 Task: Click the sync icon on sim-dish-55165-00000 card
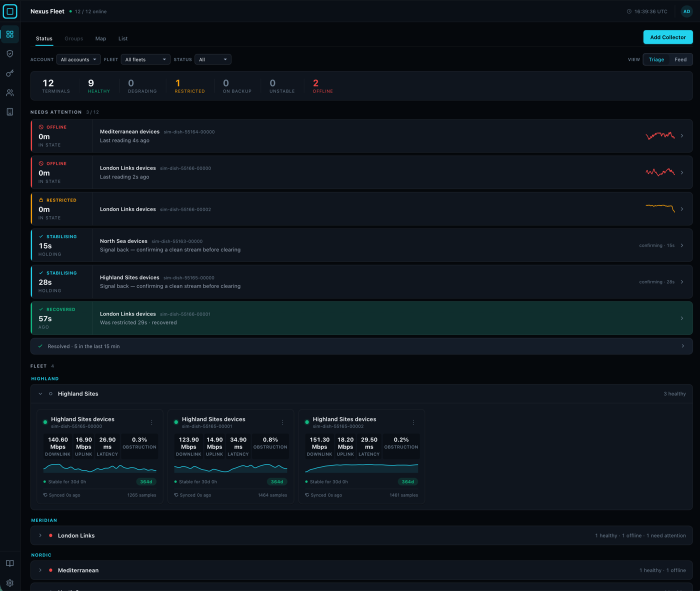tap(45, 495)
